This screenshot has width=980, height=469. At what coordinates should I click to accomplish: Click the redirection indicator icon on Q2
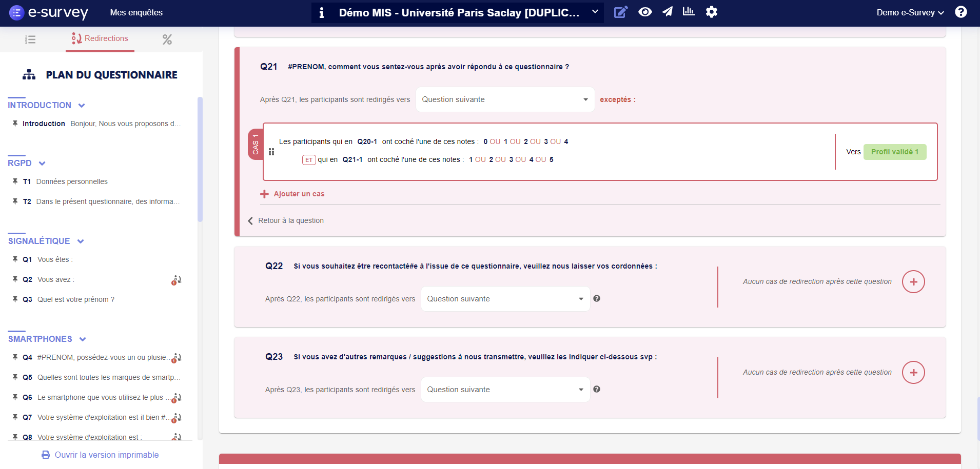click(x=176, y=279)
